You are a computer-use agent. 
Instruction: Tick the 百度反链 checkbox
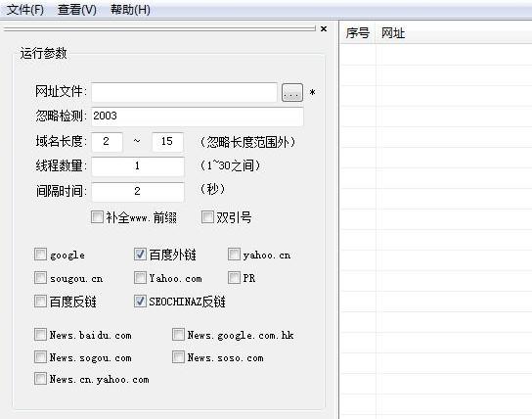pos(40,301)
